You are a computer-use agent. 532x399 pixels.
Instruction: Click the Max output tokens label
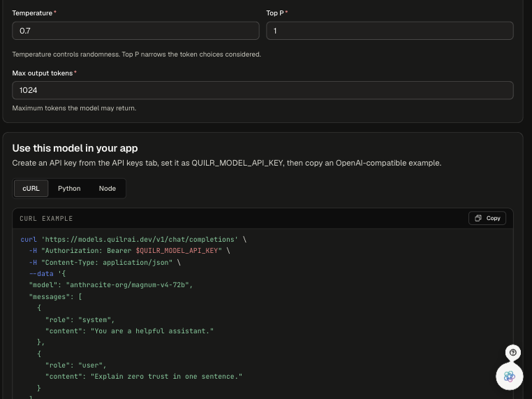coord(43,73)
